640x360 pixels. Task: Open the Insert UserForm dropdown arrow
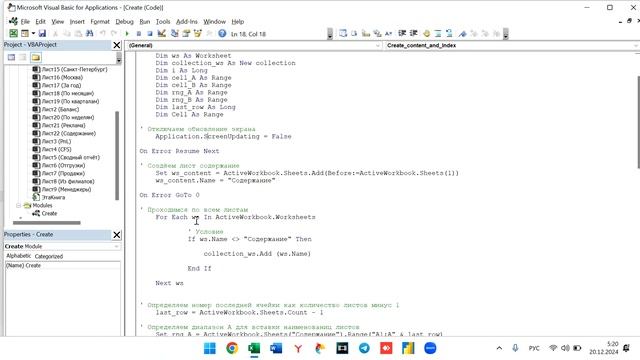[33, 33]
